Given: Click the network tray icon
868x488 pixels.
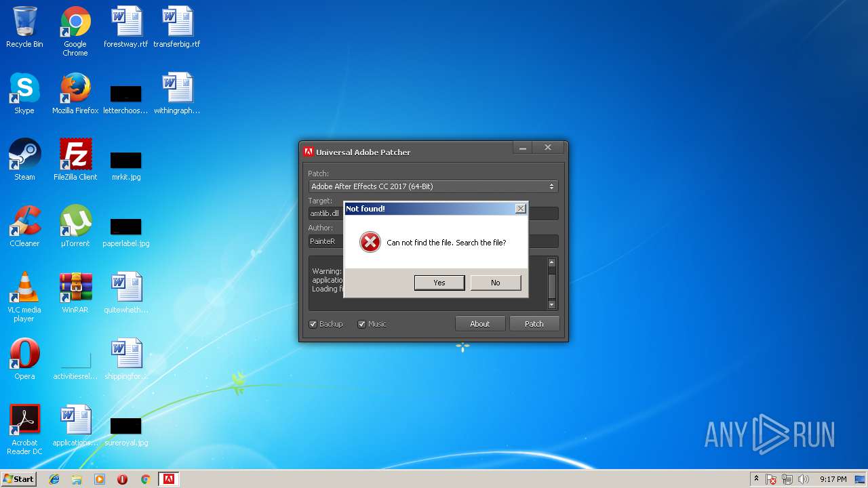Looking at the screenshot, I should pyautogui.click(x=787, y=479).
